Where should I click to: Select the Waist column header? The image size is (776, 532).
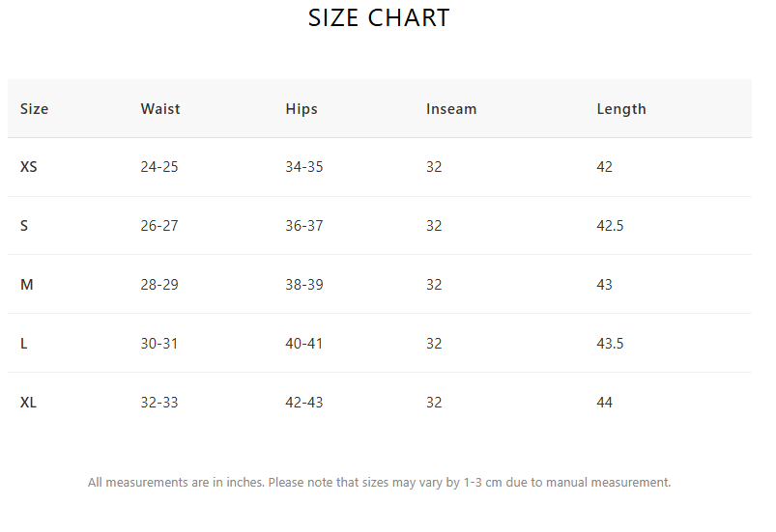tap(160, 109)
